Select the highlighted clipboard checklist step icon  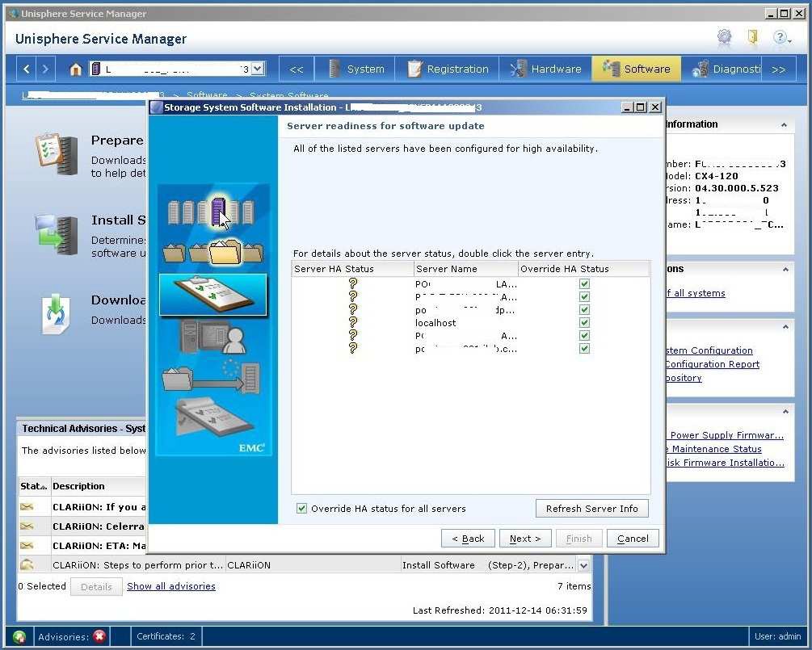pos(212,295)
